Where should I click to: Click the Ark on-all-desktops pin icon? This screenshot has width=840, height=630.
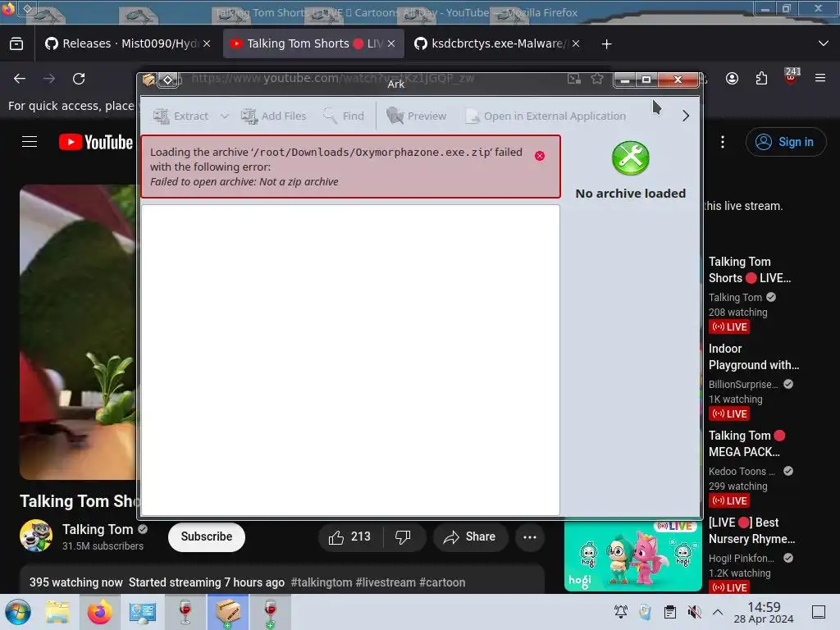pyautogui.click(x=167, y=80)
